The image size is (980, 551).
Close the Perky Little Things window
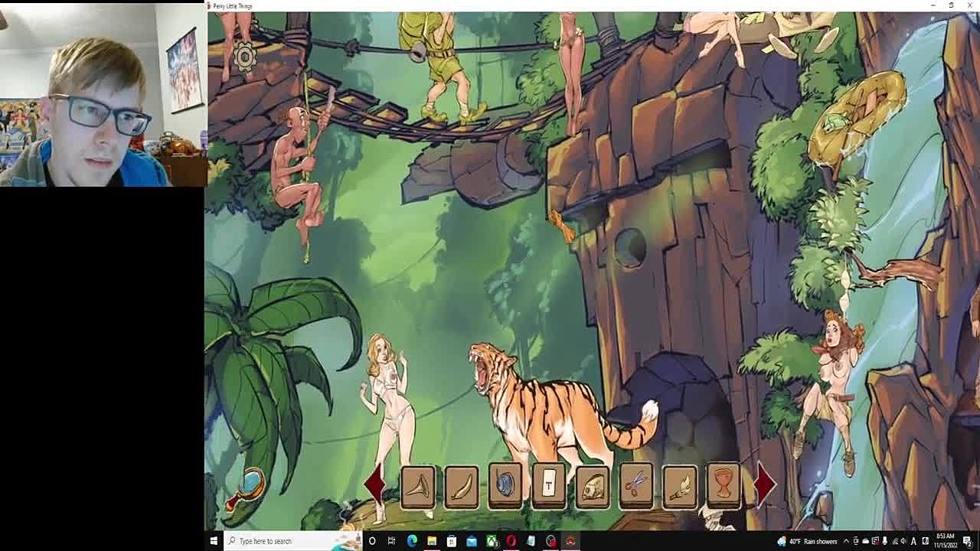pyautogui.click(x=969, y=5)
